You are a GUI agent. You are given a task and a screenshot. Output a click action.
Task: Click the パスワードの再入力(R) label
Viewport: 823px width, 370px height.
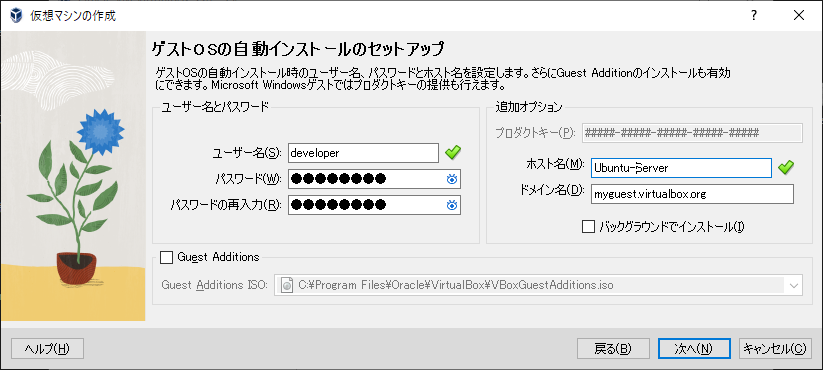[x=227, y=205]
